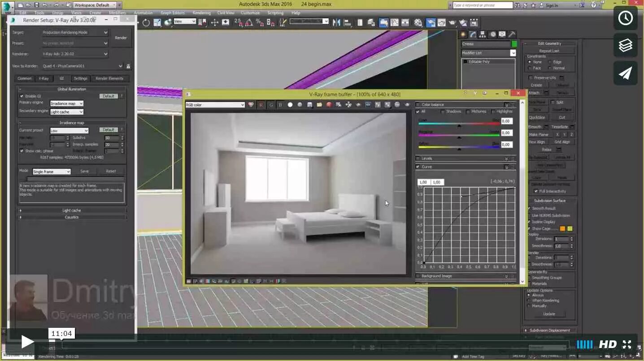Expand the Light cache rollout

pos(72,211)
